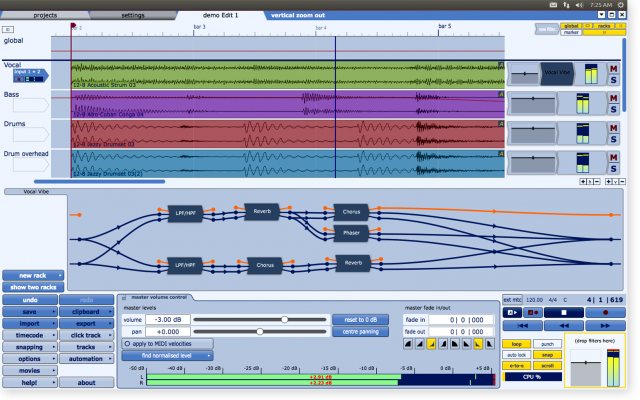The image size is (640, 400).
Task: Open the snapping options menu
Action: [30, 347]
